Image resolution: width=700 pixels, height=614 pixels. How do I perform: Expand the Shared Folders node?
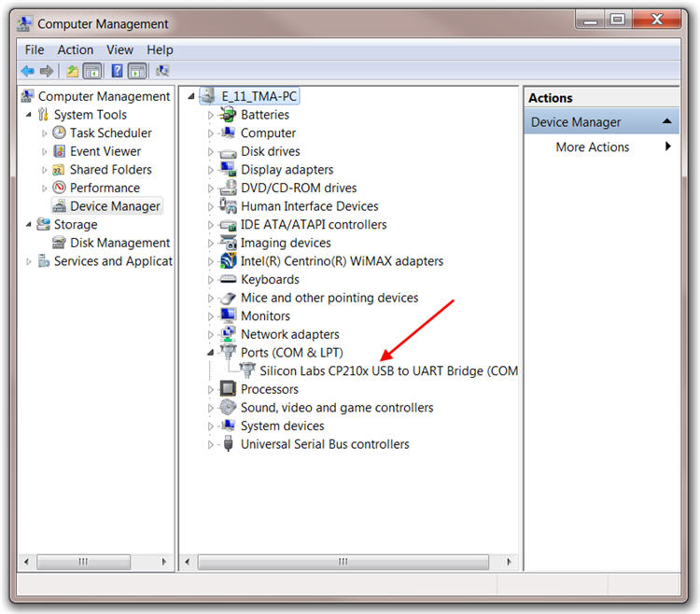(44, 170)
